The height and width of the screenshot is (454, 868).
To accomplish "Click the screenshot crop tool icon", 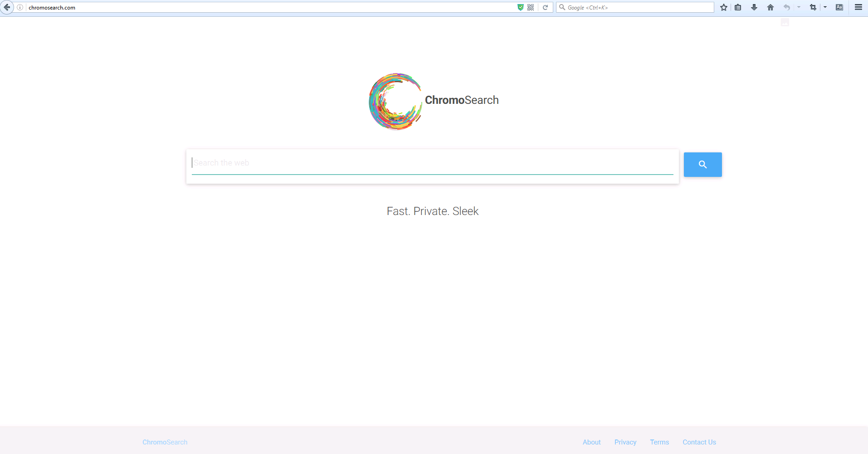I will 813,7.
